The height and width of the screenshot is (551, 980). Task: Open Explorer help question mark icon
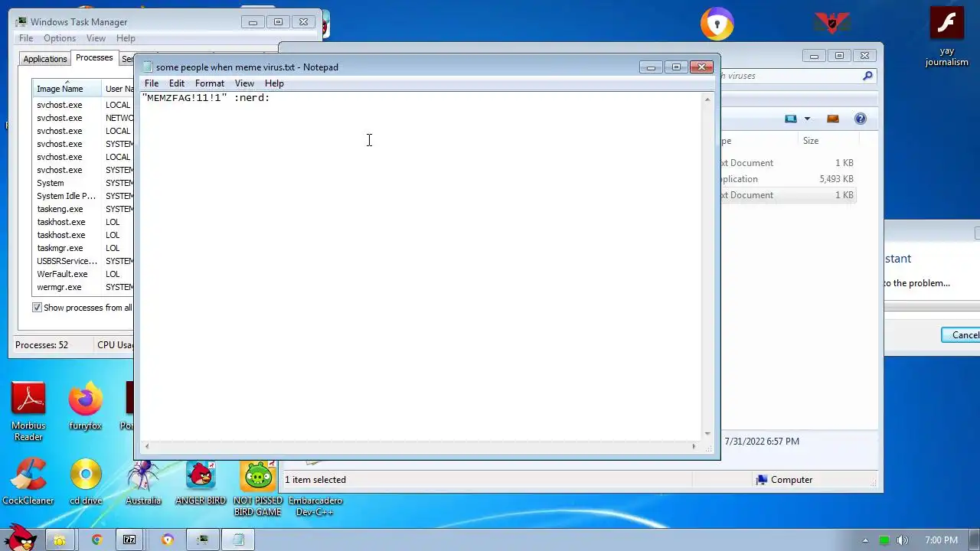pyautogui.click(x=861, y=119)
